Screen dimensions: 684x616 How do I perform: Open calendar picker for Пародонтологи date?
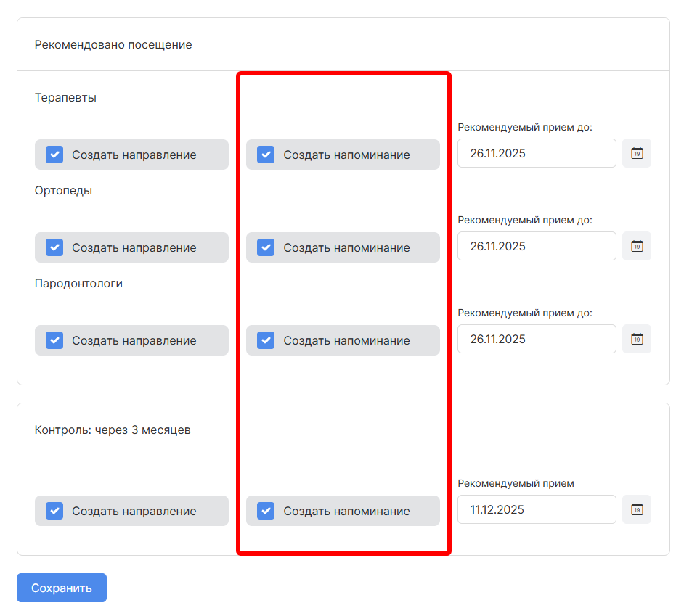[x=636, y=340]
